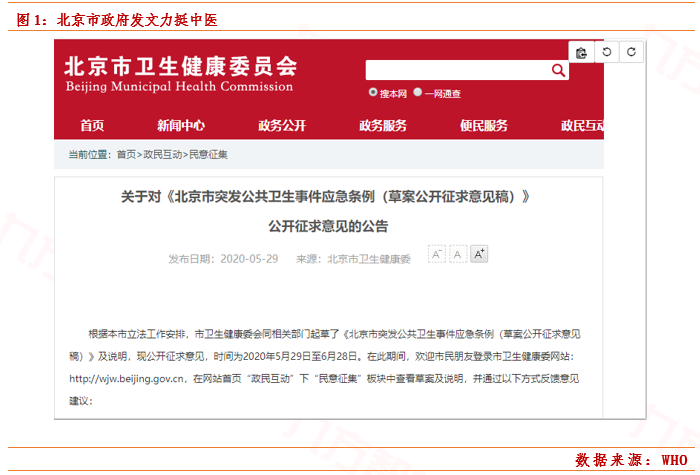Click the Beijing Municipal Health Commission text

(179, 87)
